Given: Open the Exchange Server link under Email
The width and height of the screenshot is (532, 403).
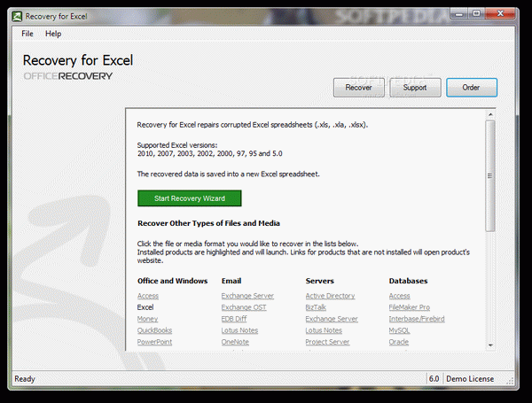Looking at the screenshot, I should (247, 296).
